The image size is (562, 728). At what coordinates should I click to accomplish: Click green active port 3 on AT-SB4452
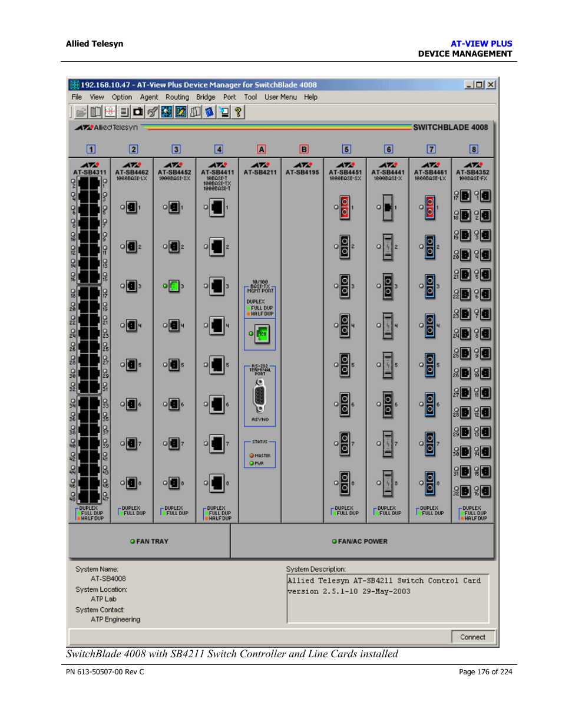[174, 286]
